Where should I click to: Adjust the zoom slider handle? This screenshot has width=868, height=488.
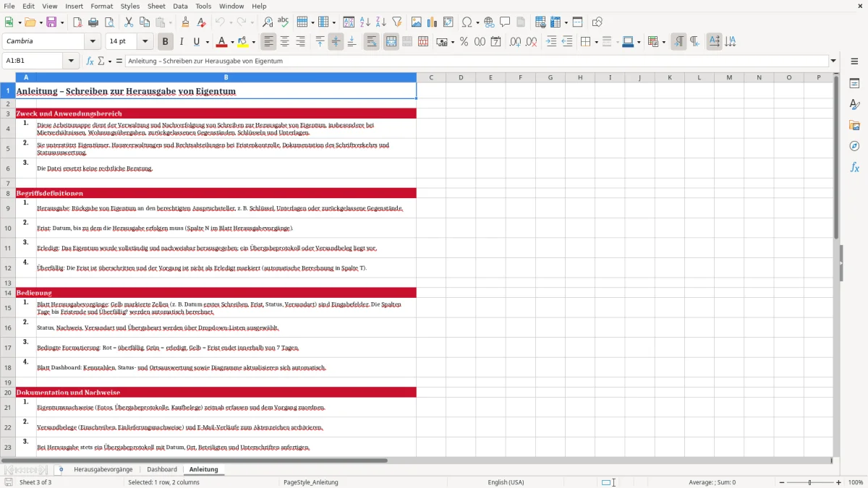click(x=810, y=482)
